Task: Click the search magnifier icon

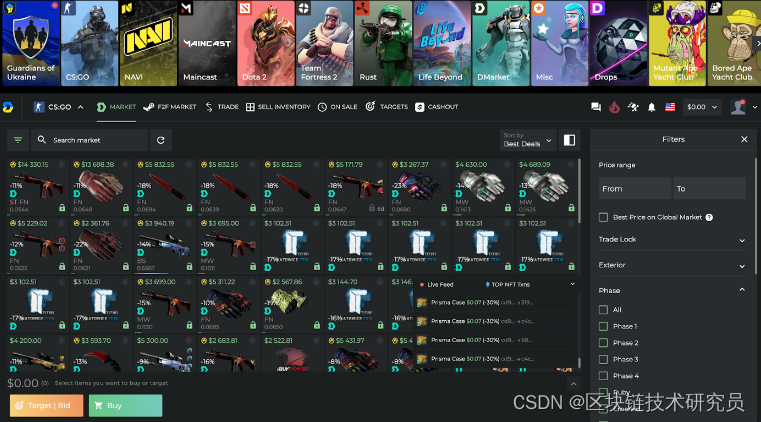Action: click(42, 140)
